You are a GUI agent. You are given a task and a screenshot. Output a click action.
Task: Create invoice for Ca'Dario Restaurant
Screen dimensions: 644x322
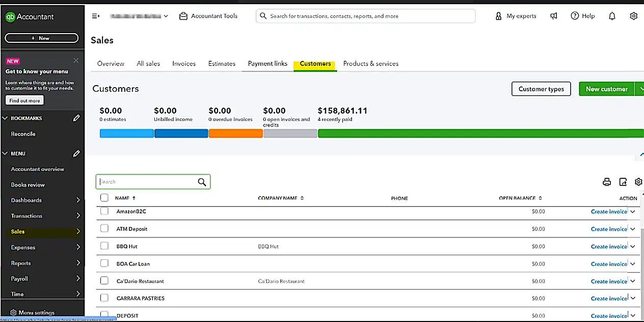(x=609, y=281)
